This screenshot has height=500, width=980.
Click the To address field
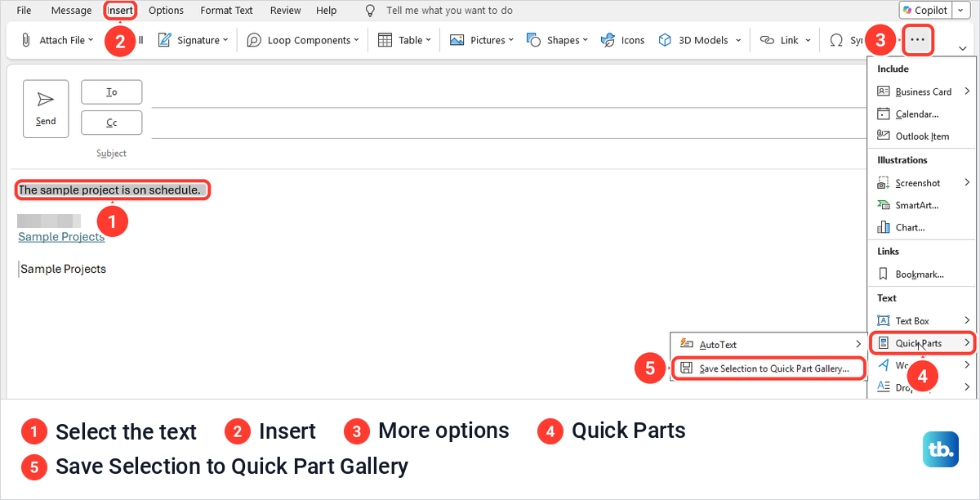[x=508, y=93]
